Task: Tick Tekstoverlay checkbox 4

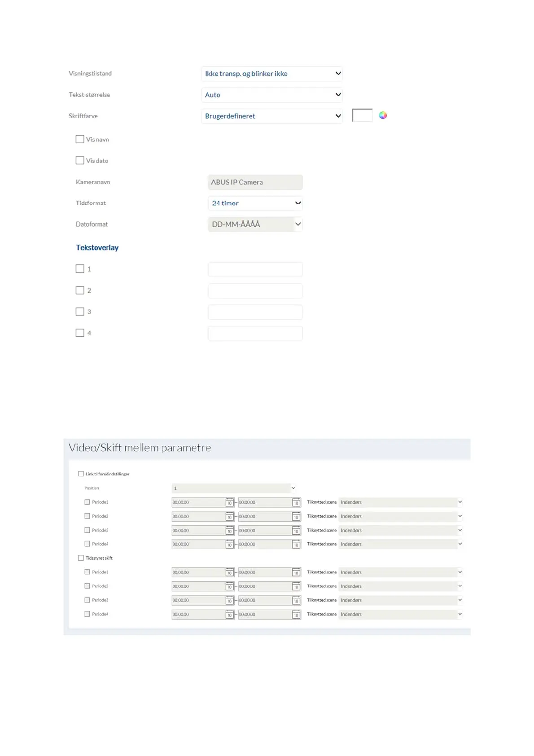Action: 80,333
